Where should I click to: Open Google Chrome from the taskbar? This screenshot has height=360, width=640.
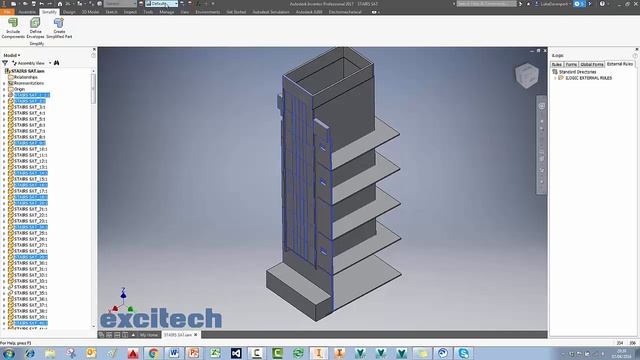[x=153, y=353]
